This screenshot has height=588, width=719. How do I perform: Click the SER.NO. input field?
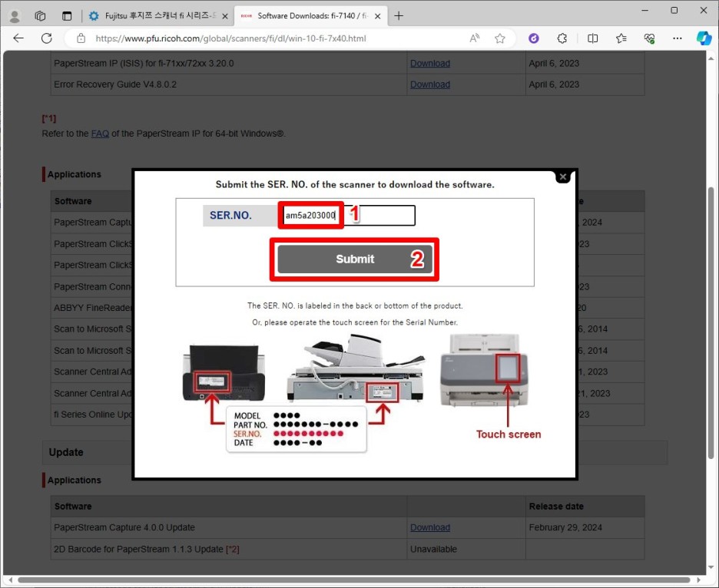click(x=349, y=216)
